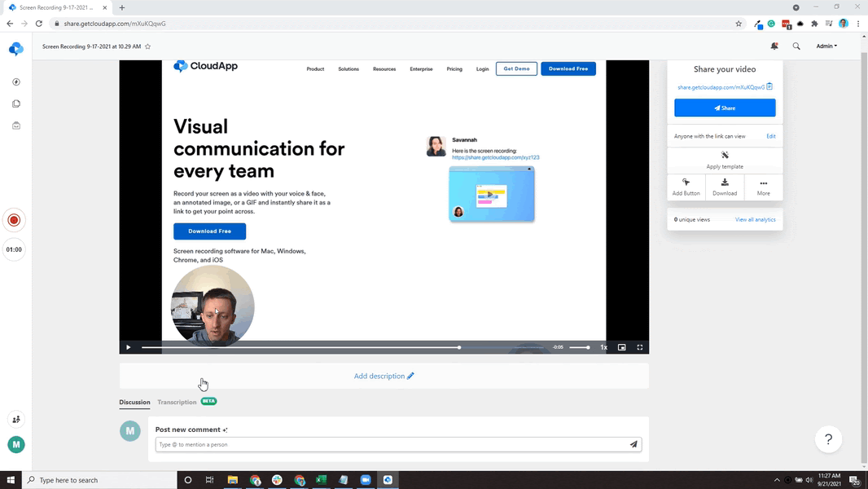Click Get Demo button in video
The image size is (868, 489).
516,68
